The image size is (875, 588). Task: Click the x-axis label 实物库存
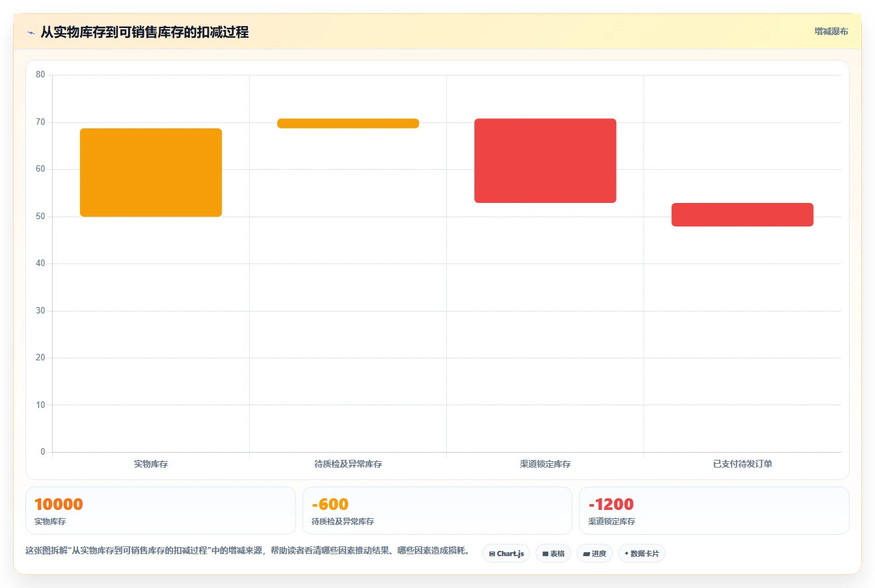pos(151,464)
